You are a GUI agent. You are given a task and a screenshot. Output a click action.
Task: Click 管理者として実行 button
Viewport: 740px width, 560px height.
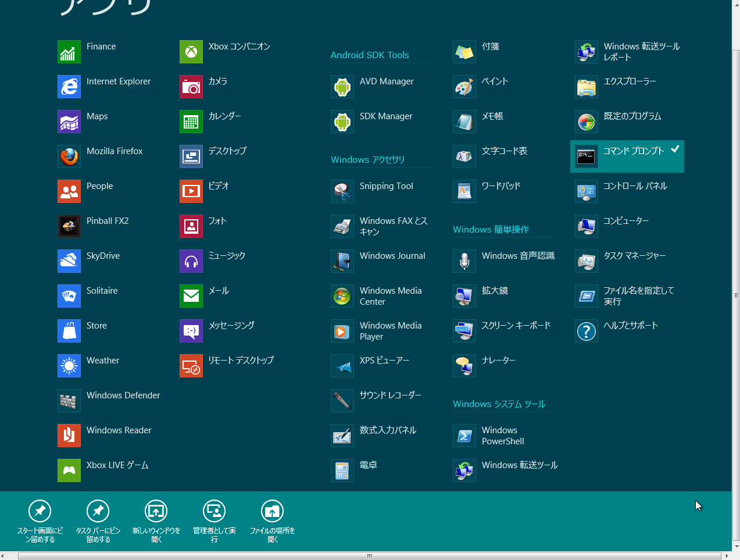click(215, 522)
